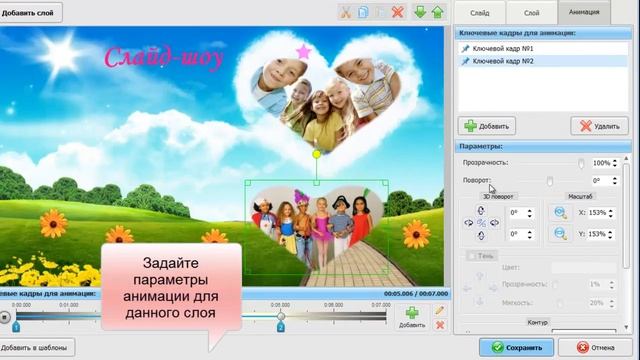The width and height of the screenshot is (640, 360).
Task: Click keyframe marker 2 on timeline
Action: point(280,327)
